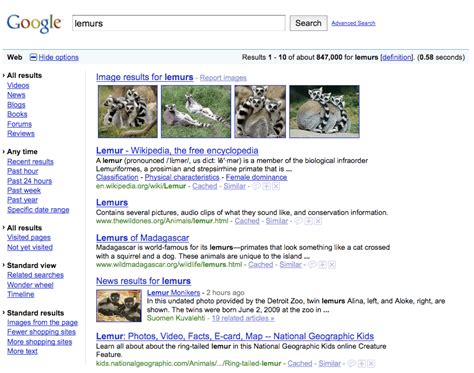Filter results by Books
Viewport: 474px width, 373px height.
pyautogui.click(x=17, y=114)
